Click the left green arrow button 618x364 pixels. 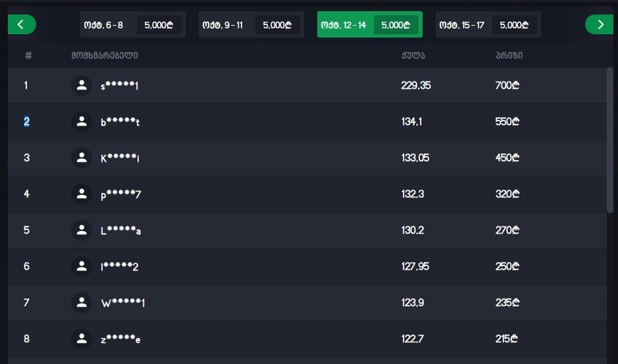tap(22, 24)
